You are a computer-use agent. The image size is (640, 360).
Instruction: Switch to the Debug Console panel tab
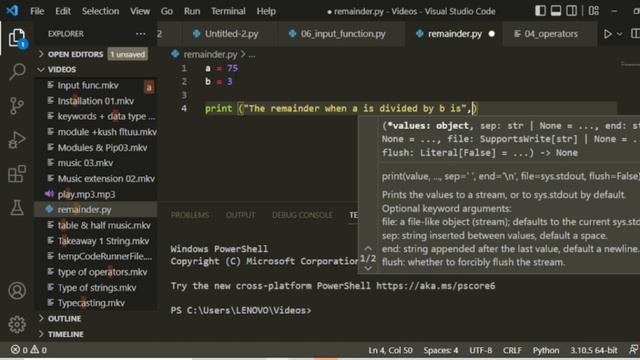tap(302, 215)
